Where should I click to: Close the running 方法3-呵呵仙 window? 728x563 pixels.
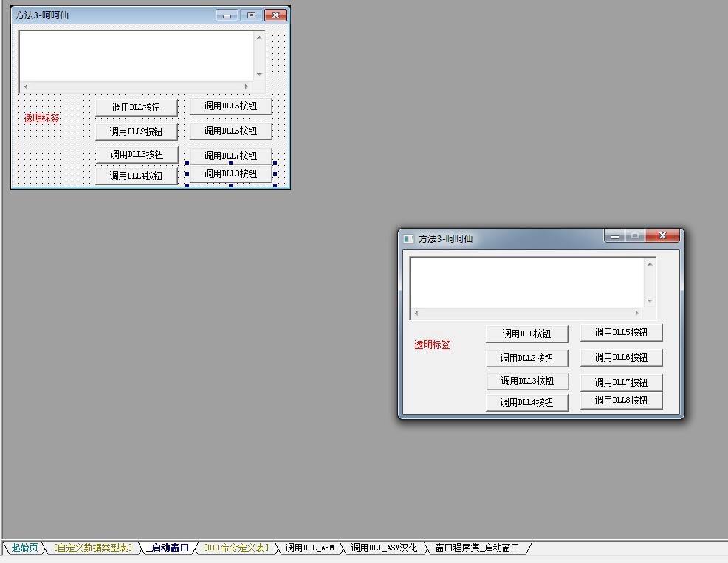click(662, 236)
